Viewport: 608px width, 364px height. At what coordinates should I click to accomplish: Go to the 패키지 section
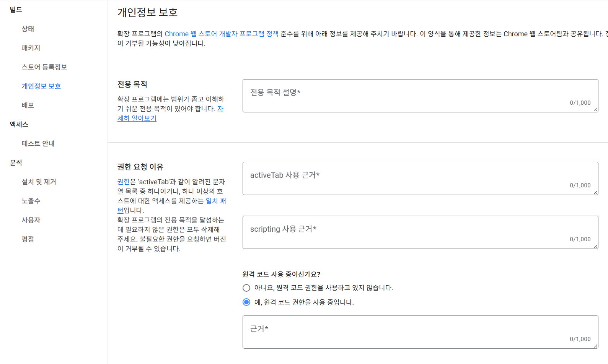pos(31,48)
